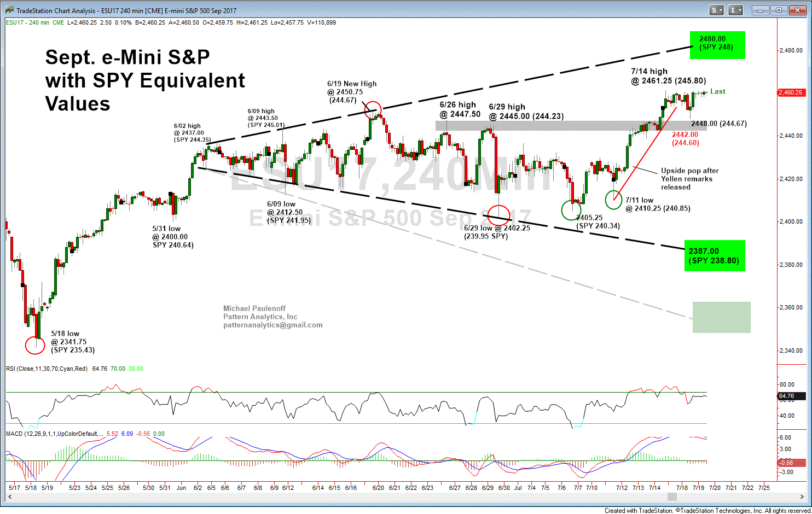812x514 pixels.
Task: Click the TradeStation chart icon in the title bar
Action: [10, 10]
